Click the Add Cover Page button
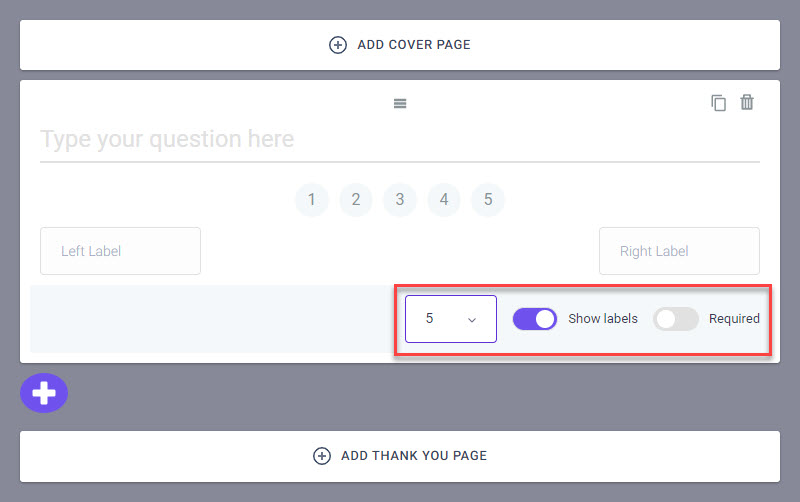Screen dimensions: 800x502 coord(399,45)
